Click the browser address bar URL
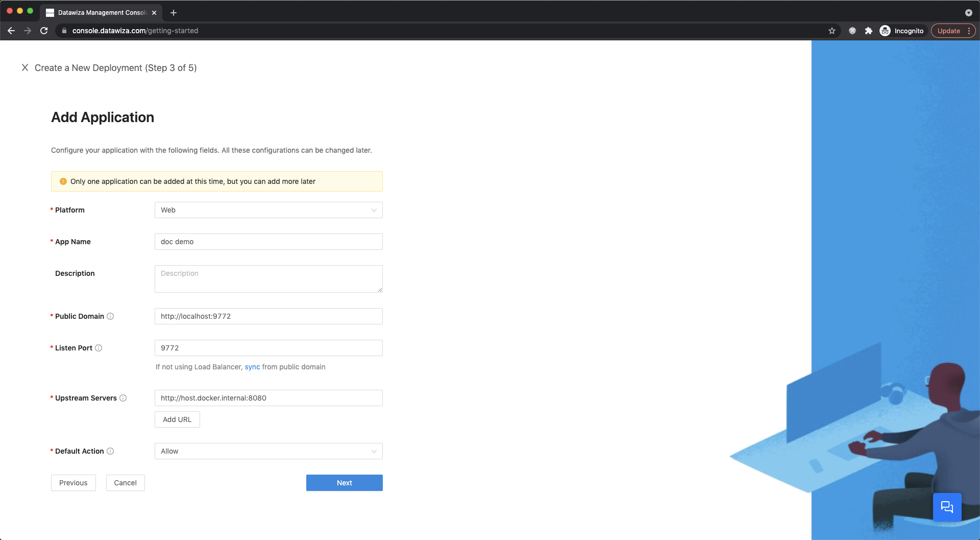 point(135,31)
